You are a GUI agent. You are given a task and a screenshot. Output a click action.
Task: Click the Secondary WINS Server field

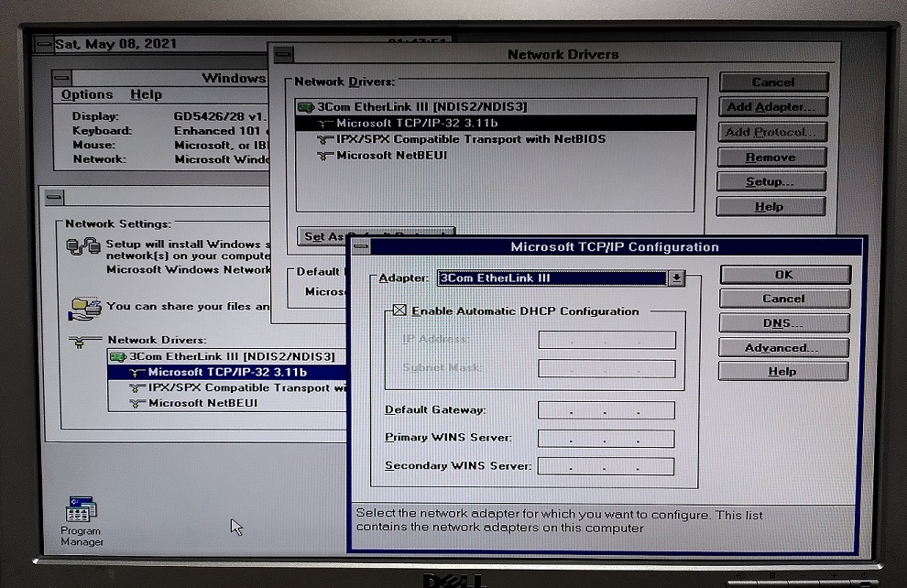click(x=606, y=466)
